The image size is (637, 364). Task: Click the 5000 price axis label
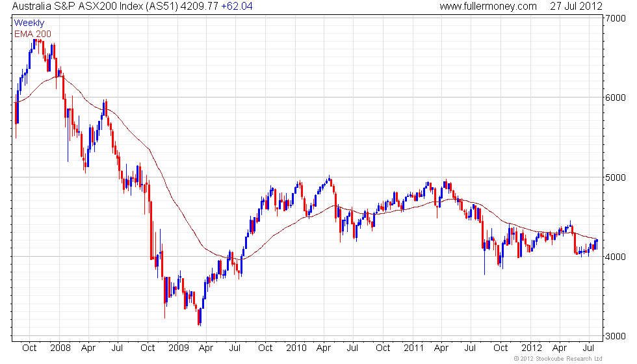(x=616, y=177)
